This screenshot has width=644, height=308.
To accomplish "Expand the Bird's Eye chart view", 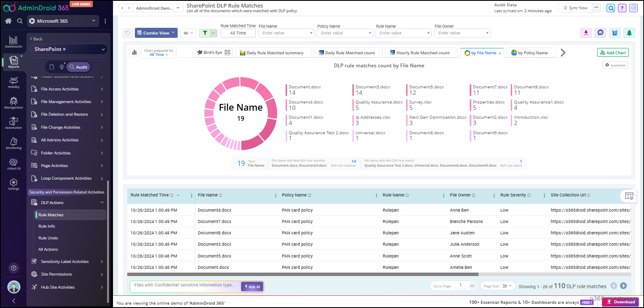I will (x=228, y=53).
